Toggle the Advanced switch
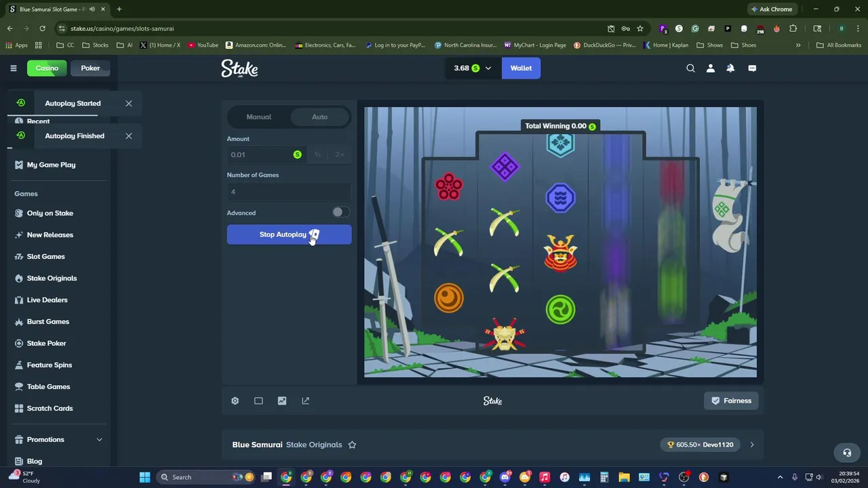 [340, 212]
